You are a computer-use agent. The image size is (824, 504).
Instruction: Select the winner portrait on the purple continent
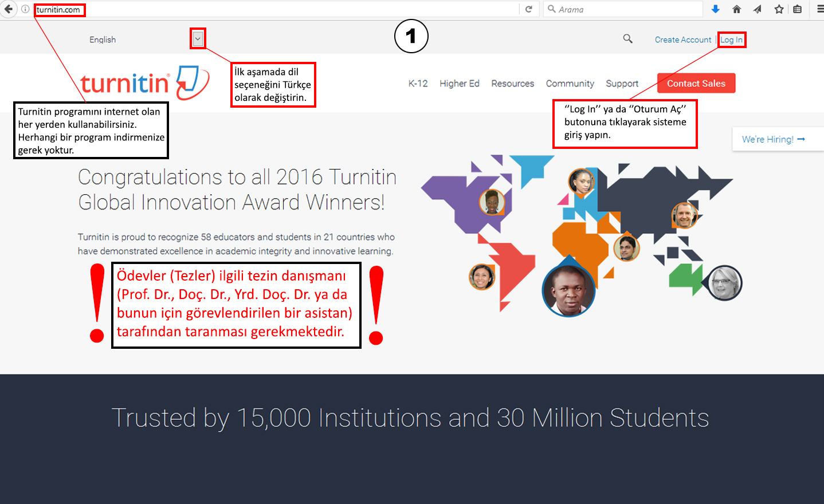tap(492, 202)
